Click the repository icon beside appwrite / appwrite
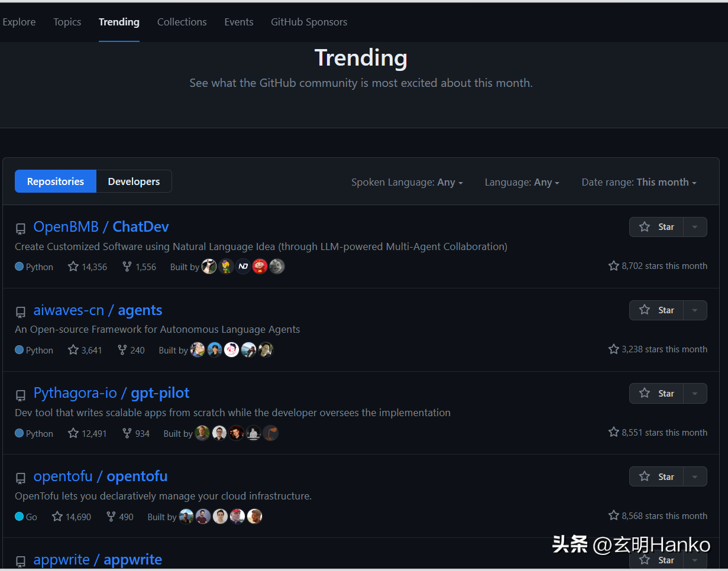The image size is (728, 571). tap(21, 562)
